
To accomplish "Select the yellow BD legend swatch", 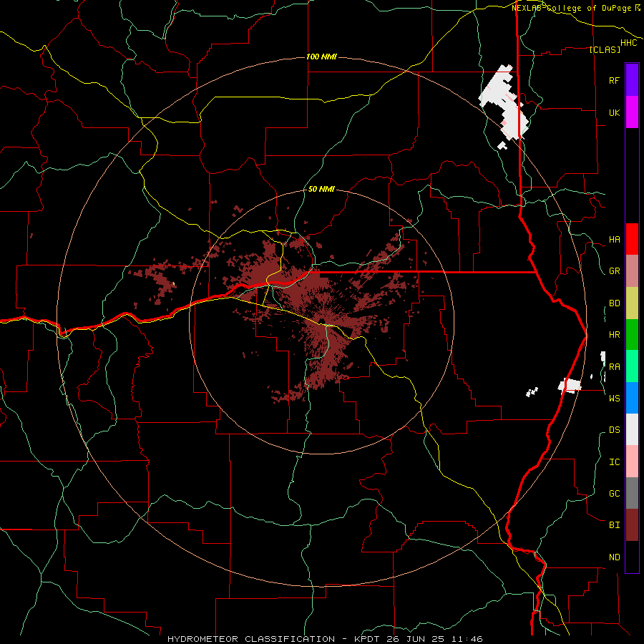I will click(x=632, y=303).
